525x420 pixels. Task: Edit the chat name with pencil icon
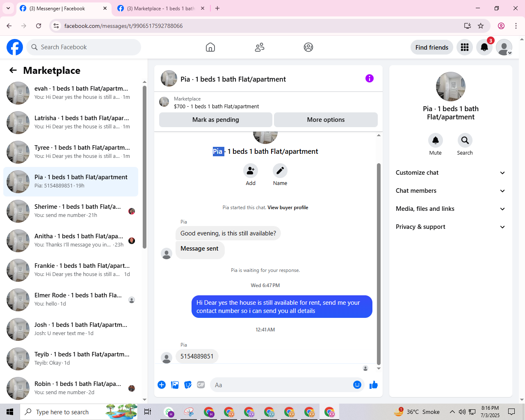coord(280,171)
